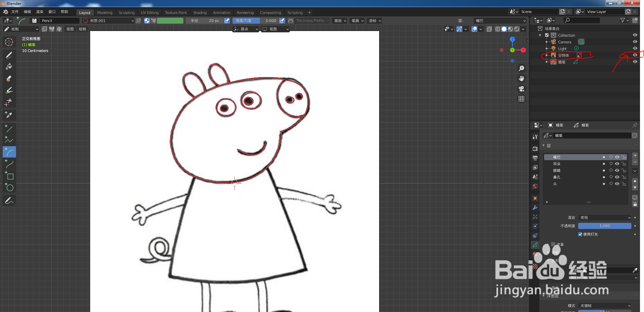Select the Erase tool
Screen dimensions: 644x312
point(9,78)
